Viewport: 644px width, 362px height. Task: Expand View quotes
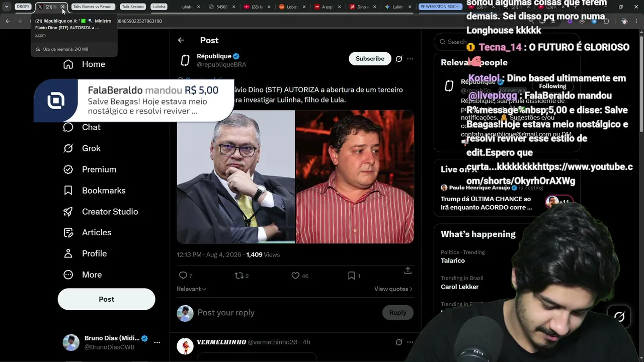(x=393, y=289)
